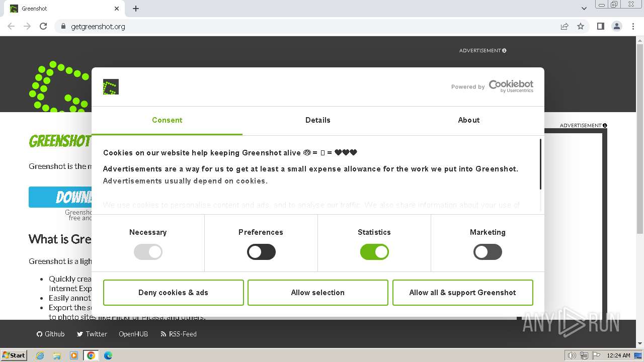644x362 pixels.
Task: Click the address bar showing getgreenshot.org
Action: tap(307, 26)
